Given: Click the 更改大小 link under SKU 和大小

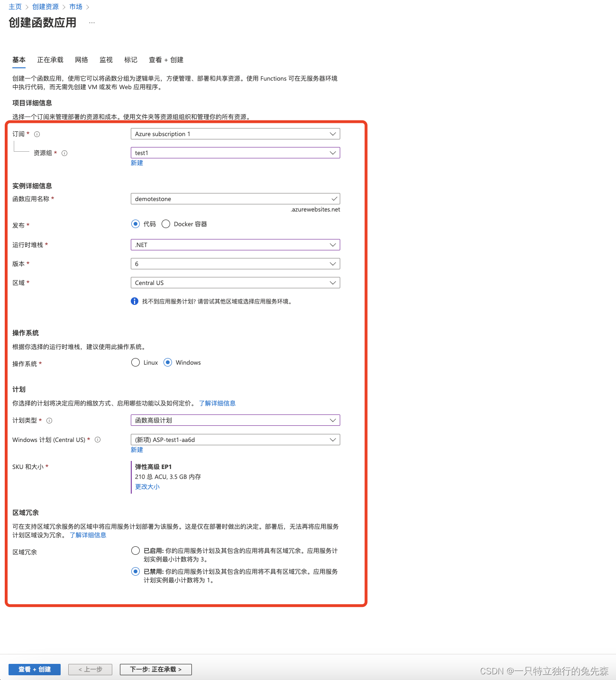Looking at the screenshot, I should tap(147, 487).
